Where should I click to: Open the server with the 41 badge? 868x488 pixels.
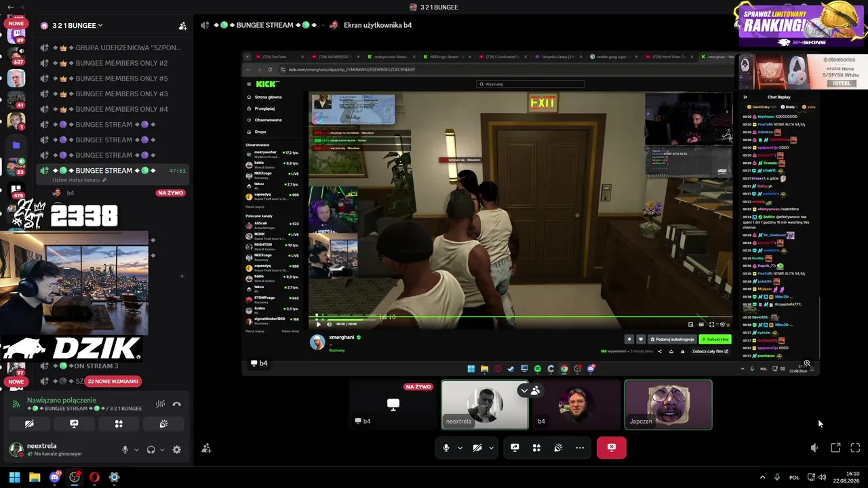(x=16, y=100)
